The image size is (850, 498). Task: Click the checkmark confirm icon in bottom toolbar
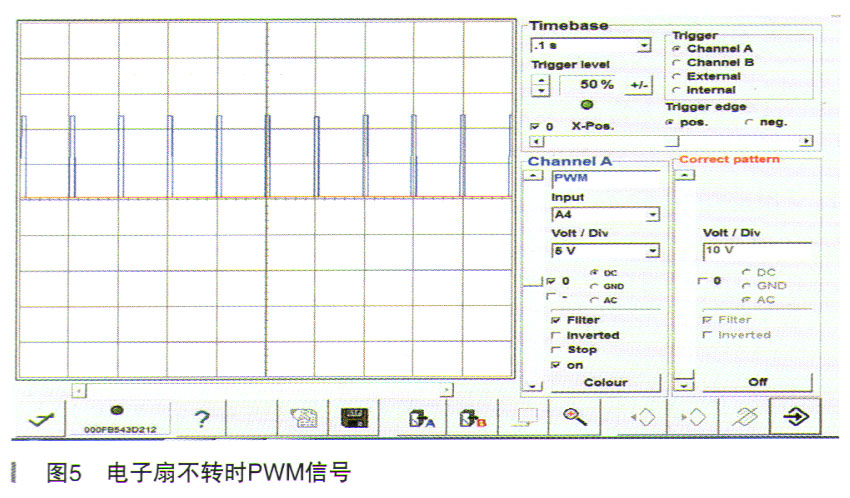[x=41, y=418]
